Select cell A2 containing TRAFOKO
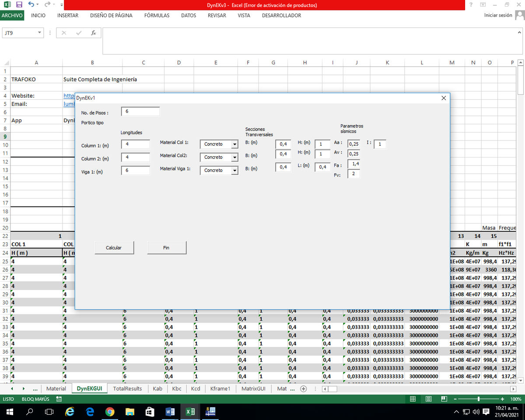Image resolution: width=525 pixels, height=420 pixels. tap(36, 80)
